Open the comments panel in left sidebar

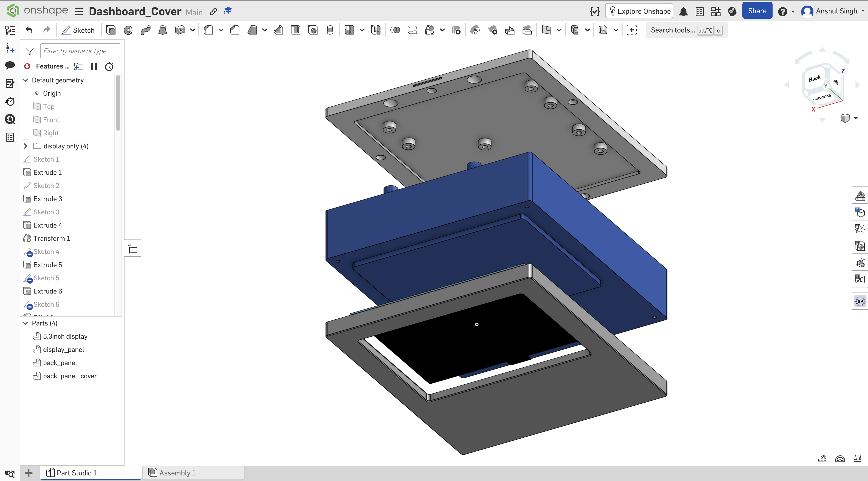pos(10,65)
